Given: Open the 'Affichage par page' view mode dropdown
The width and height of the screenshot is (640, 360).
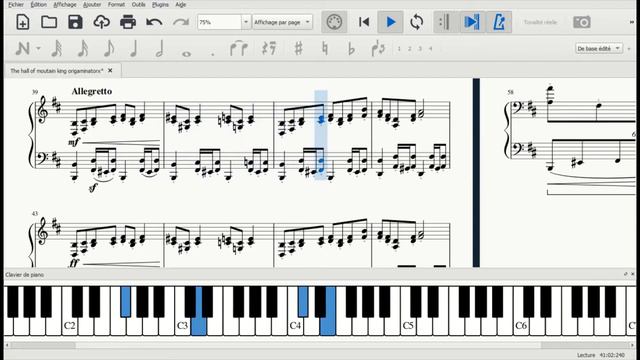Looking at the screenshot, I should pos(282,22).
